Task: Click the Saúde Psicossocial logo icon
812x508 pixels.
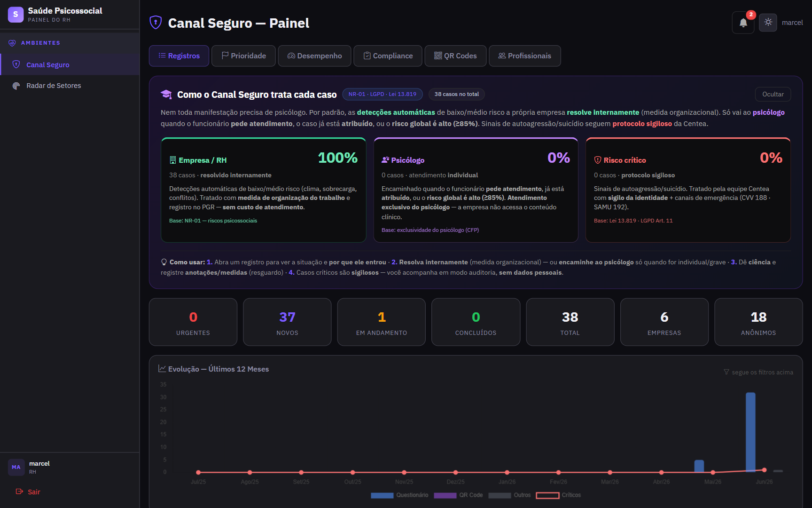Action: (16, 15)
